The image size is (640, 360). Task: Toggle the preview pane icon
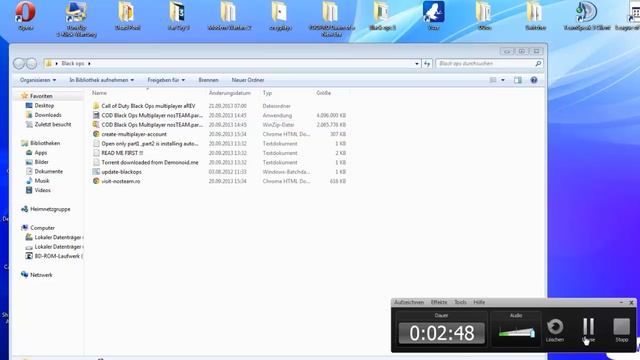518,80
